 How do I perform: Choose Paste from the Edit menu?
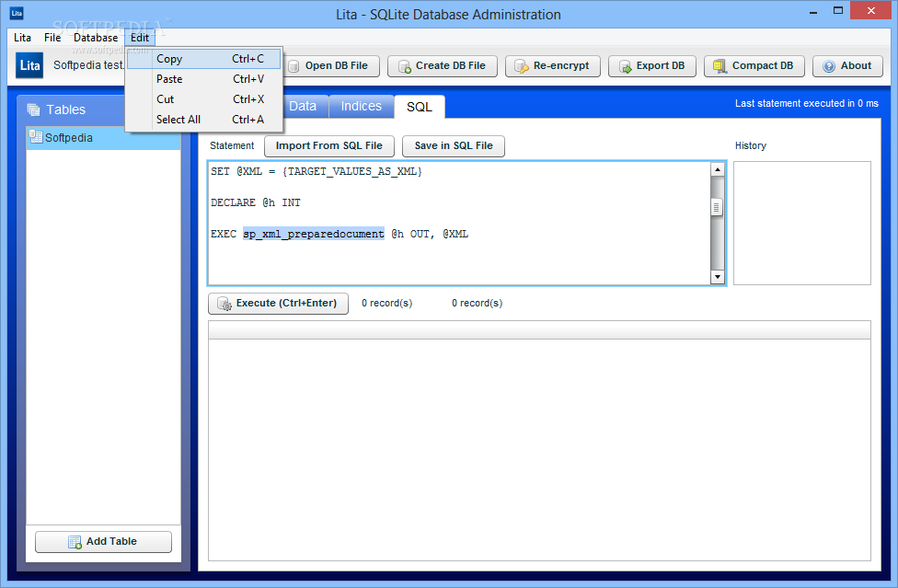pos(204,79)
